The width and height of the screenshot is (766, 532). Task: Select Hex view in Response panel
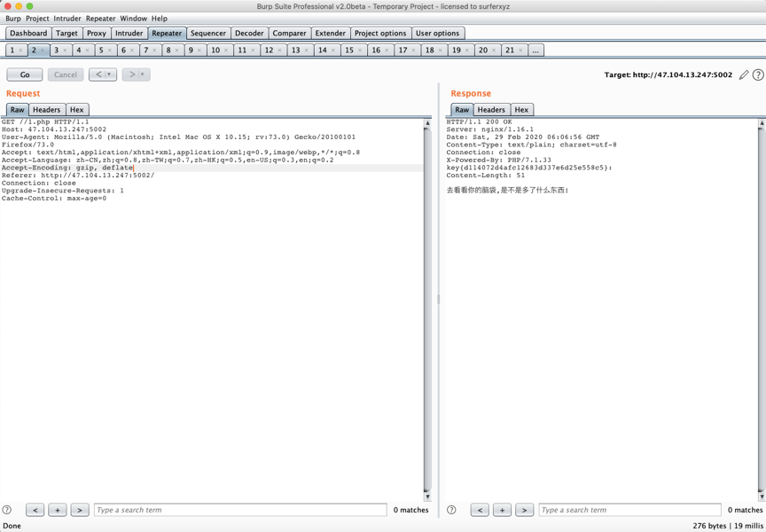pos(521,110)
